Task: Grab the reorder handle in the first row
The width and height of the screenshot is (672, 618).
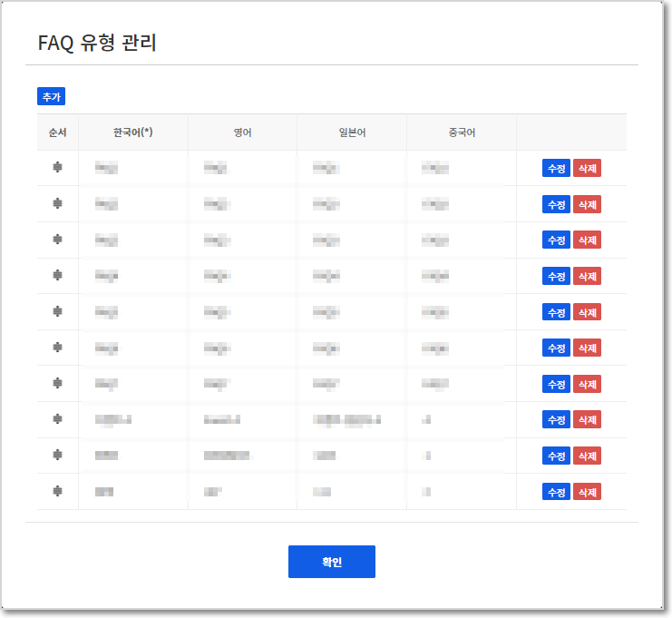Action: (x=57, y=167)
